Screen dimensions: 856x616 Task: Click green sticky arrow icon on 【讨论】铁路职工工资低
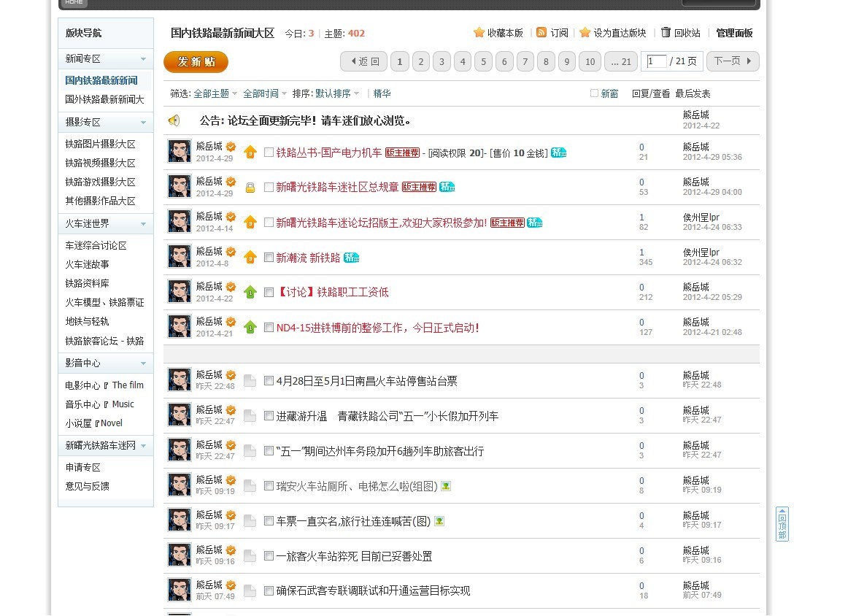click(x=250, y=292)
